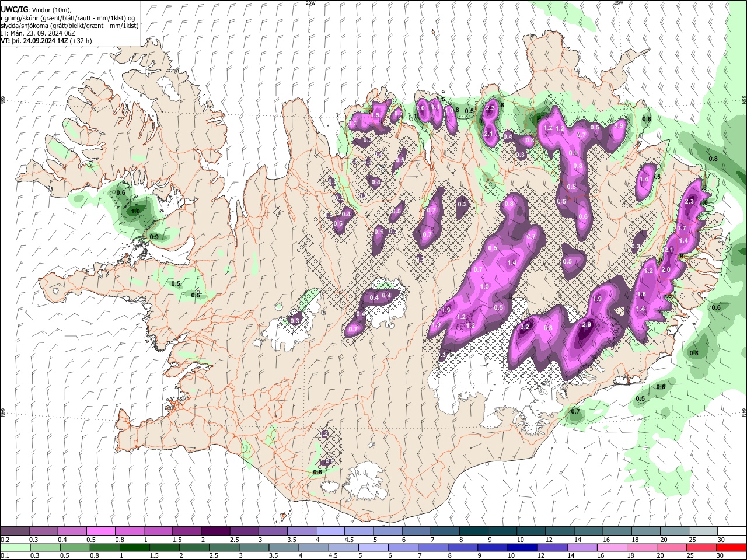Screen dimensions: 747x560
Task: Click the dark teal 8–9 upper legend swatch
Action: (x=474, y=531)
